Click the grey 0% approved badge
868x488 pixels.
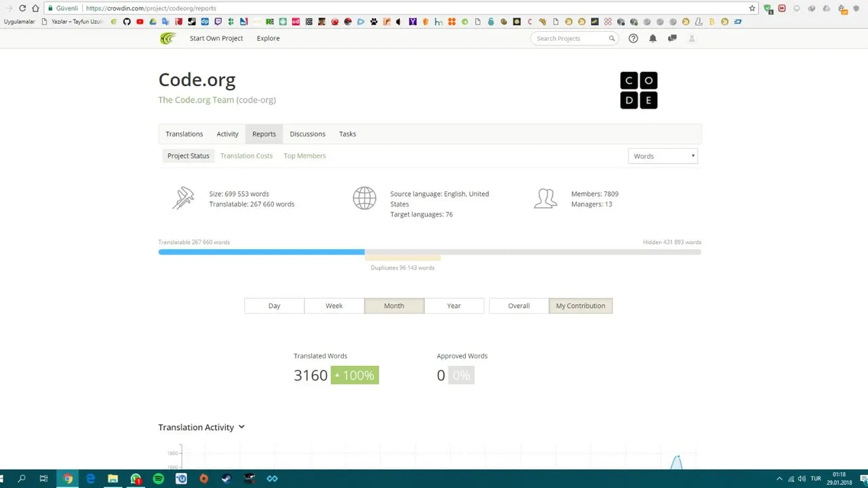pyautogui.click(x=461, y=375)
